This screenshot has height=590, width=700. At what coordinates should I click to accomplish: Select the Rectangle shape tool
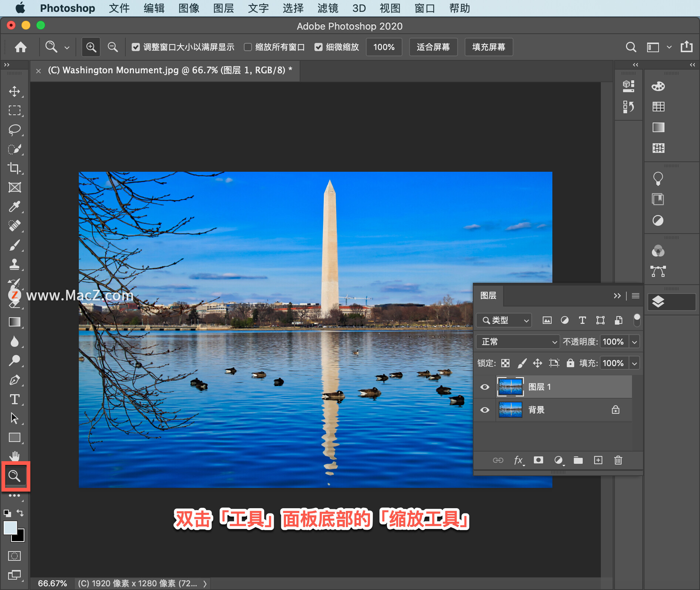tap(14, 438)
